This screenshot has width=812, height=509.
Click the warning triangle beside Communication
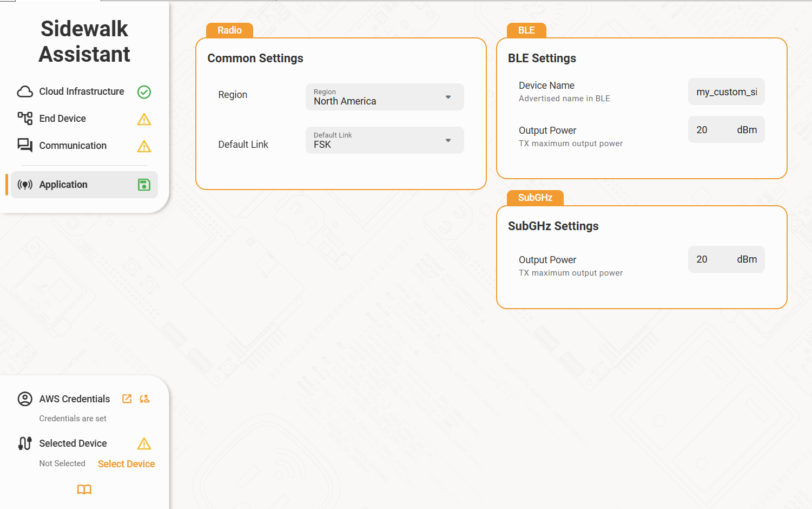pos(144,146)
